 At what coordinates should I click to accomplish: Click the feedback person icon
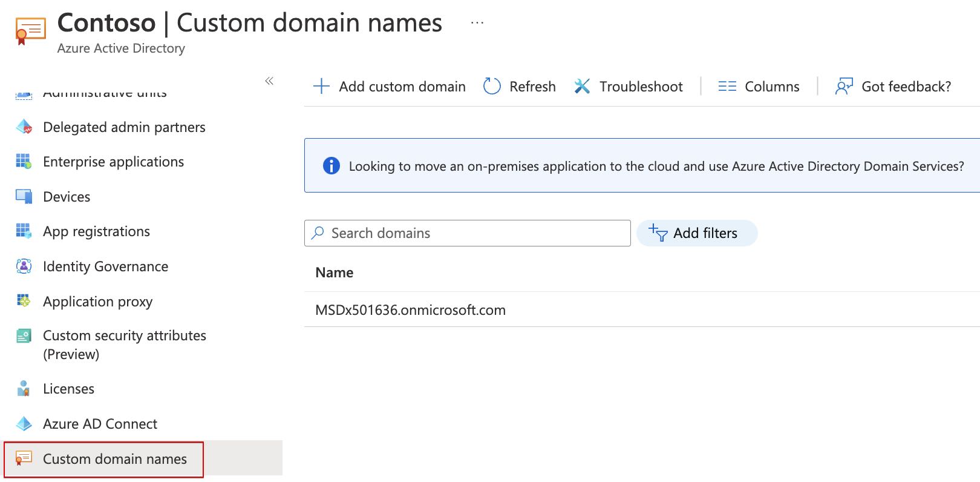point(844,86)
